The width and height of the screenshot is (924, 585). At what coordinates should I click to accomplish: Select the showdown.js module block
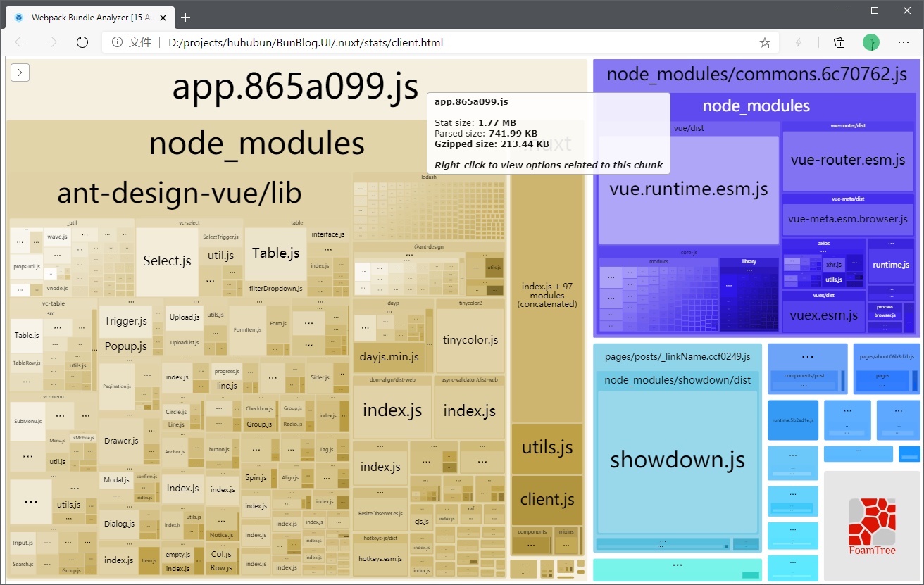(677, 461)
